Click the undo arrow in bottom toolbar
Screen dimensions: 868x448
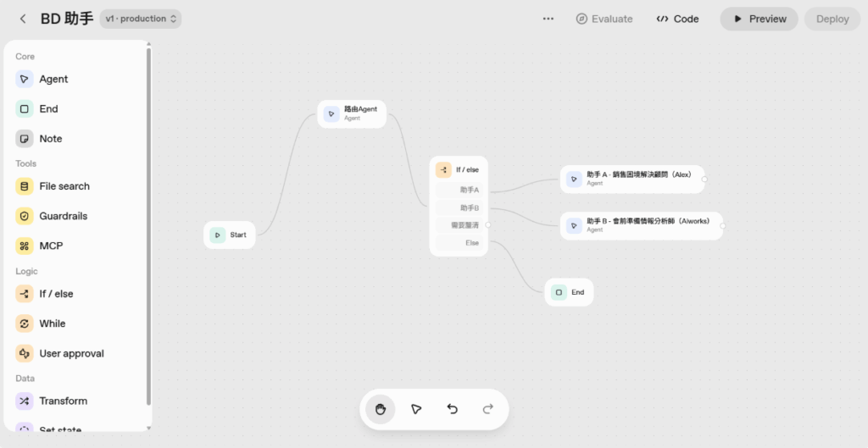[453, 409]
